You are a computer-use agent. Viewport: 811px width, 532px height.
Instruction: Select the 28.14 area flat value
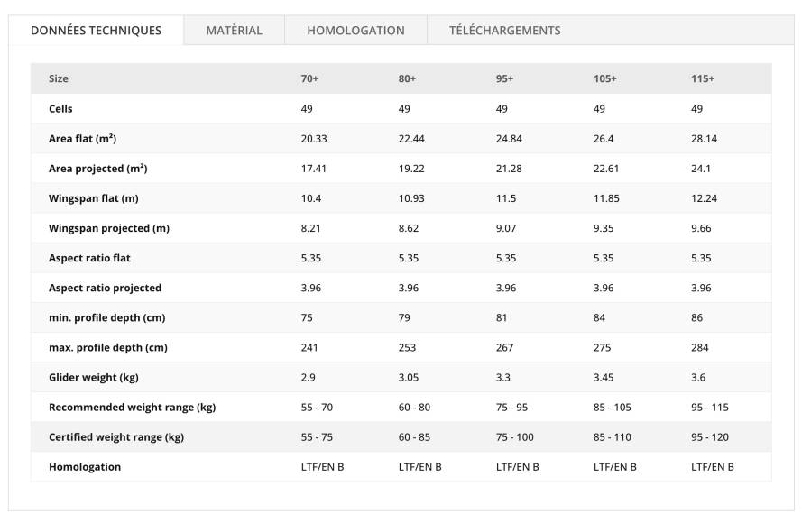704,139
